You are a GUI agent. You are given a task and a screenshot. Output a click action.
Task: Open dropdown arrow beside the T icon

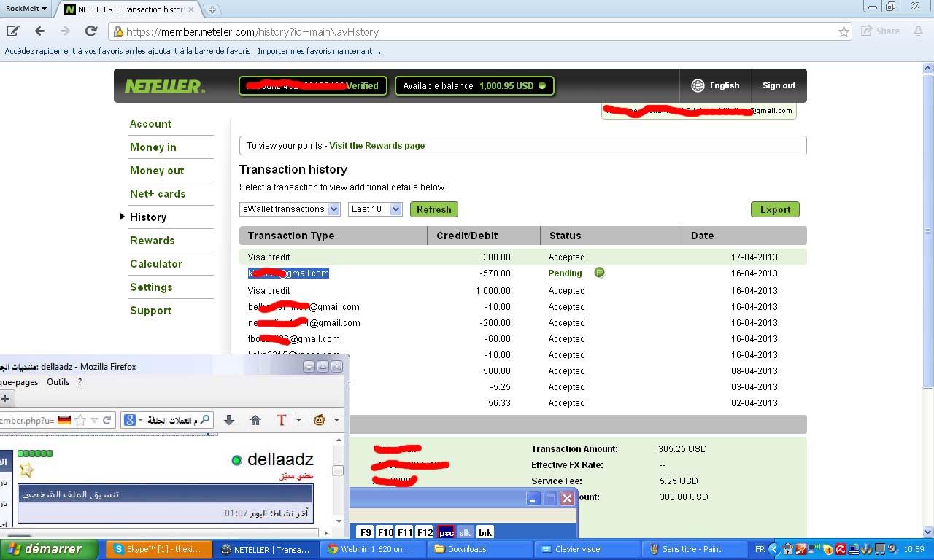[298, 420]
